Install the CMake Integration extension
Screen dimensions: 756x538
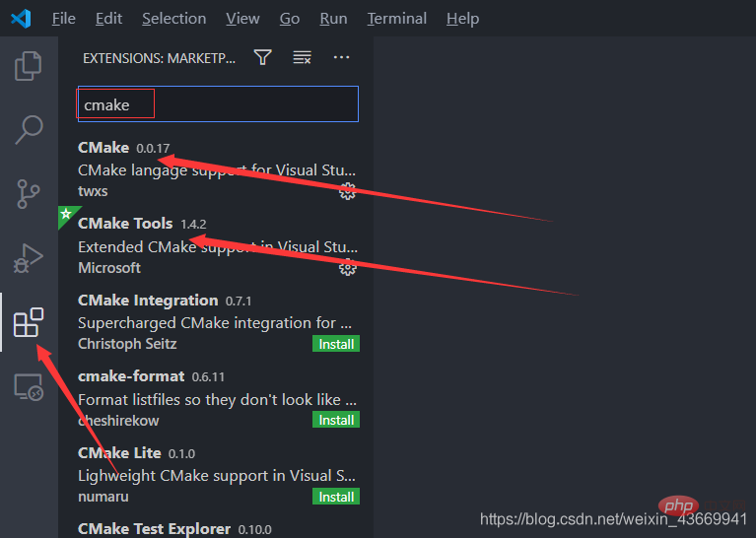(336, 344)
